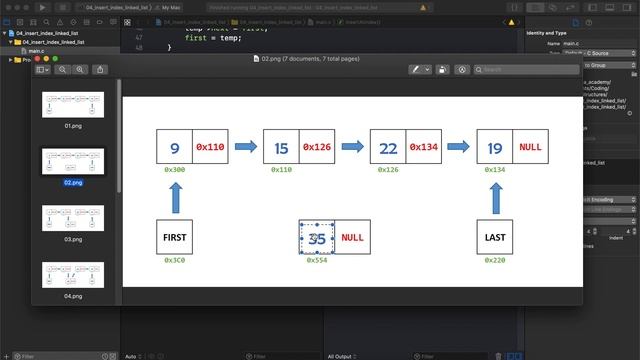Open Xcode issue navigator triangle
The height and width of the screenshot is (360, 640).
(60, 22)
